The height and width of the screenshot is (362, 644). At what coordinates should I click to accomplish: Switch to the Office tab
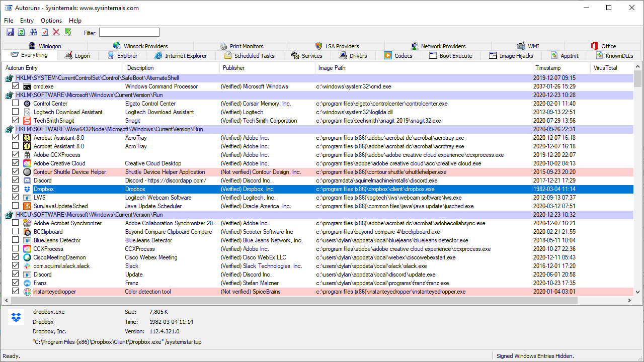603,46
